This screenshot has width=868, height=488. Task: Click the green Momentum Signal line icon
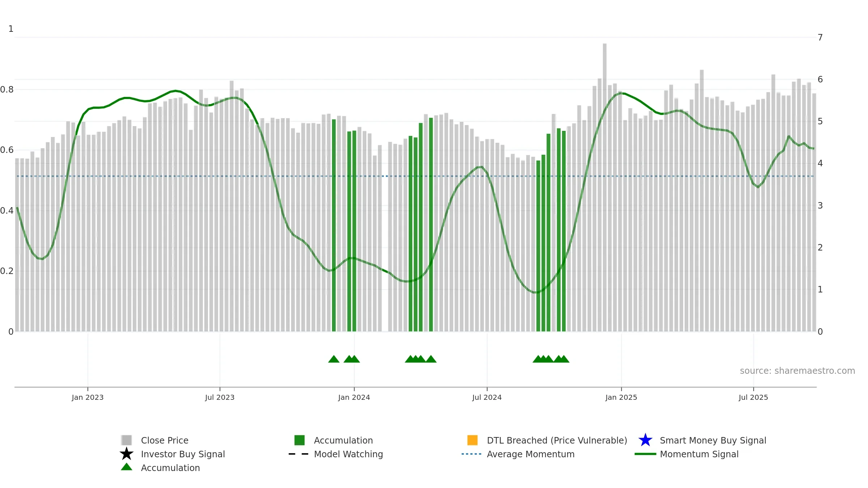tap(645, 454)
